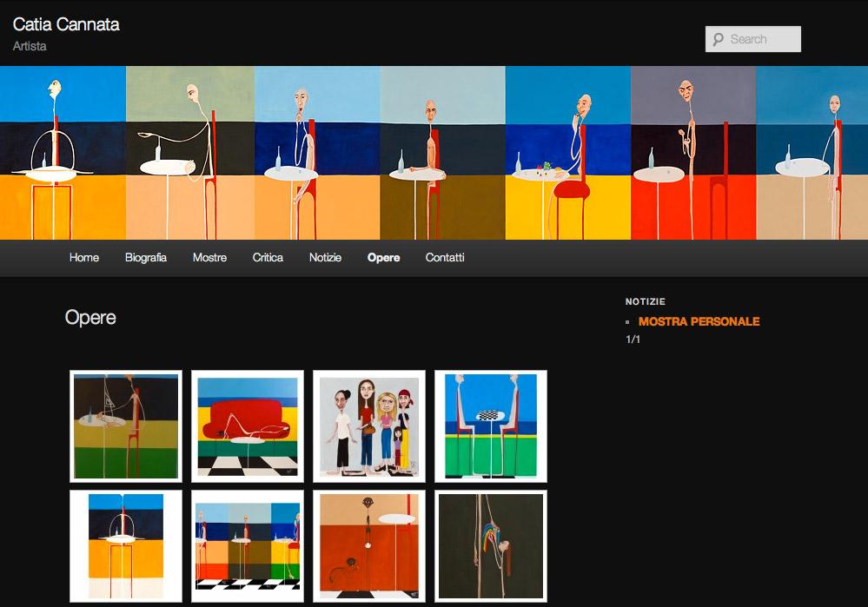Select the first gallery thumbnail with red chair
868x607 pixels.
pos(126,426)
